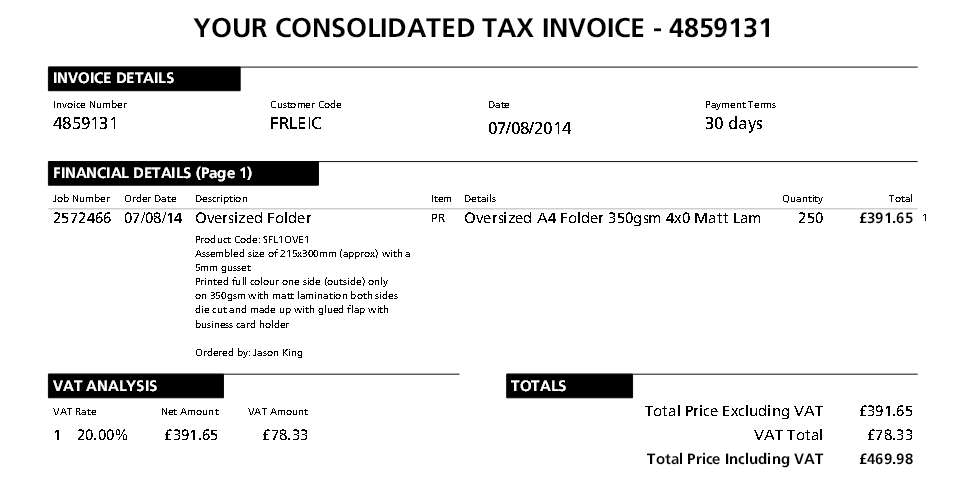The width and height of the screenshot is (953, 485).
Task: Click the VAT ANALYSIS section header
Action: (x=136, y=387)
